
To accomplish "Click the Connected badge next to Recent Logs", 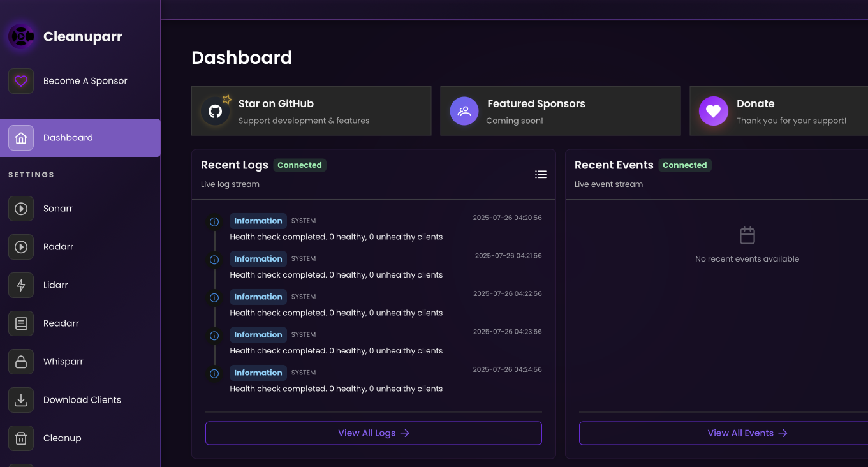I will [x=300, y=165].
